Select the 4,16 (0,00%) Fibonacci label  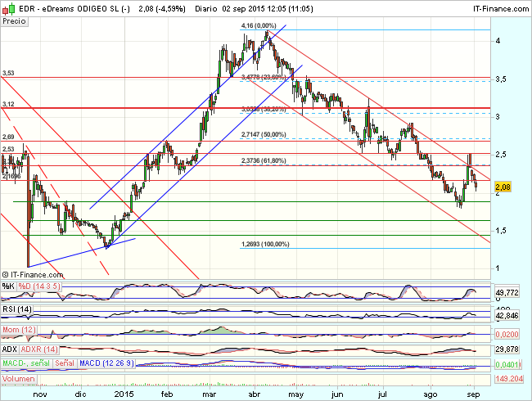pyautogui.click(x=259, y=26)
